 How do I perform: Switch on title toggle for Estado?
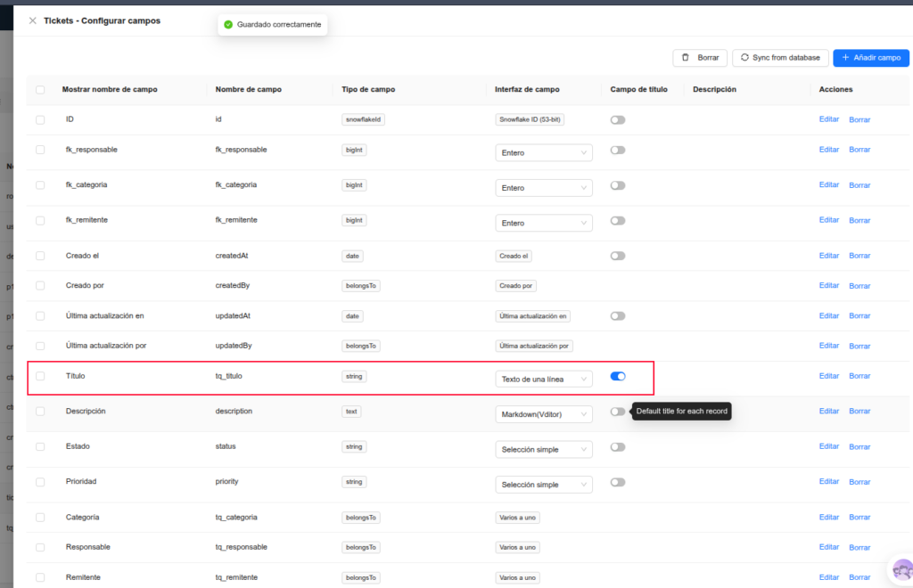(618, 447)
